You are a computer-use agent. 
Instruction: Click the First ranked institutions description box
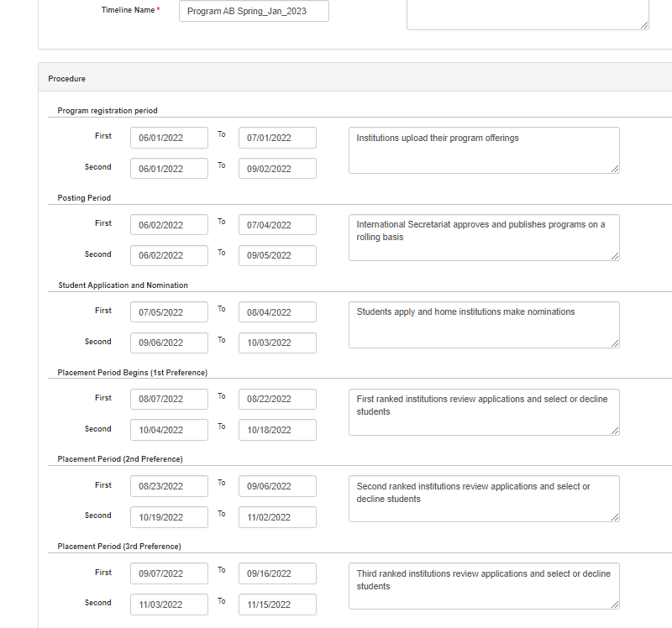[483, 412]
